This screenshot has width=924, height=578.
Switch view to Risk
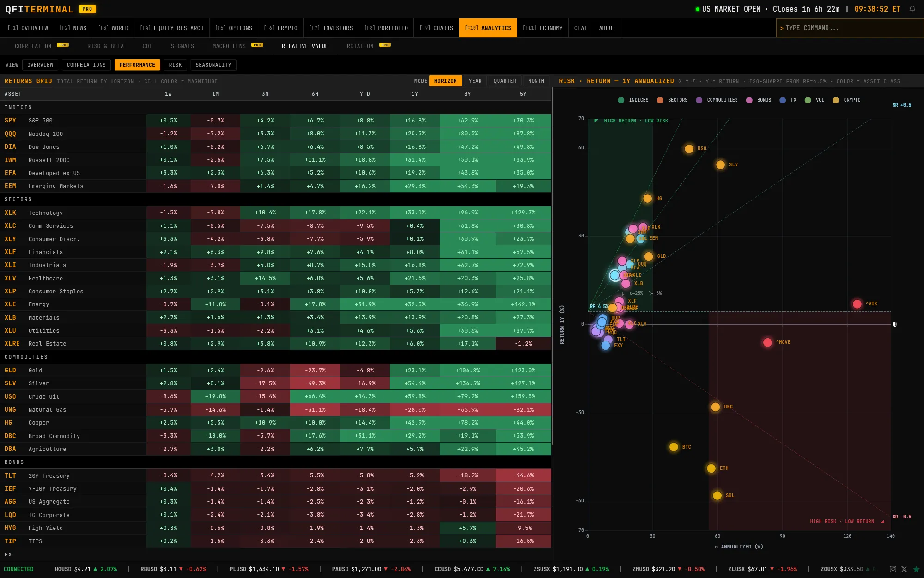pos(175,65)
